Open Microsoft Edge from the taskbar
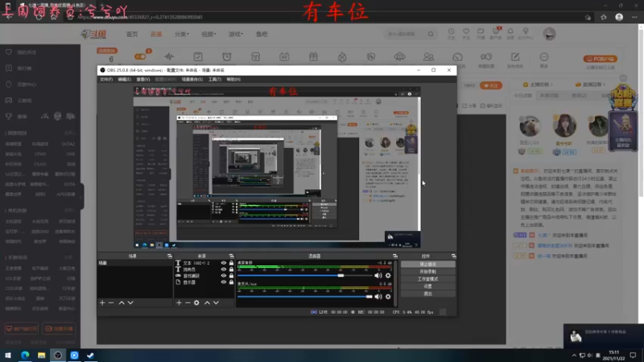The height and width of the screenshot is (362, 644). [25, 355]
